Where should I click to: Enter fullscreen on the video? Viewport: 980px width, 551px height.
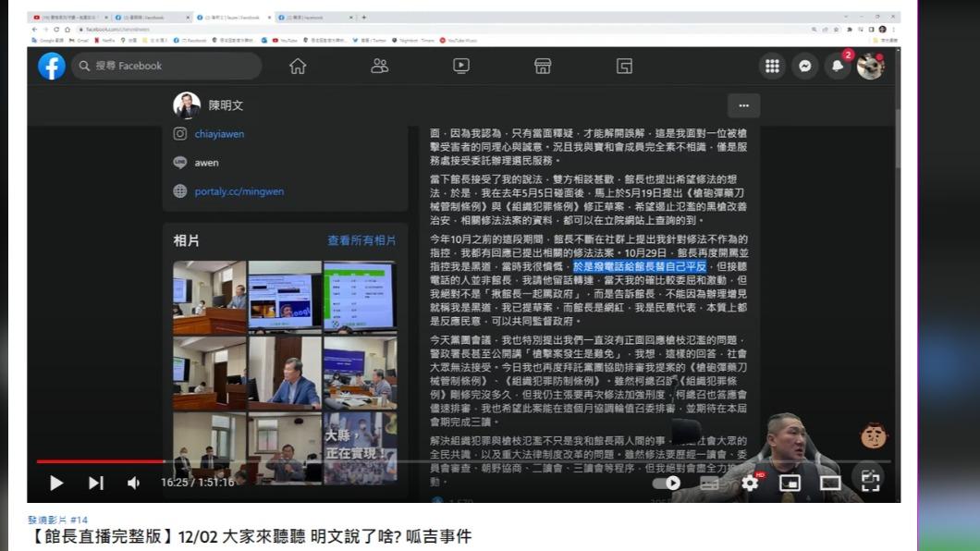click(871, 482)
